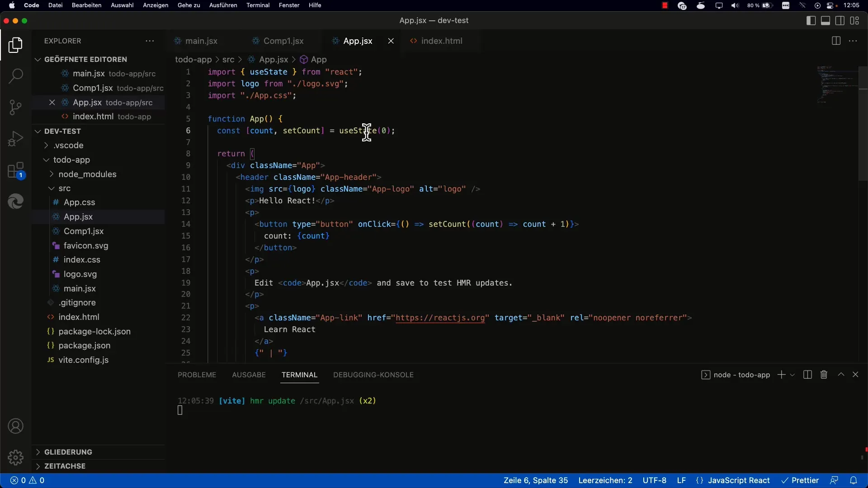Open the Anzeigen menu
Screen dimensions: 868x488
(x=156, y=5)
